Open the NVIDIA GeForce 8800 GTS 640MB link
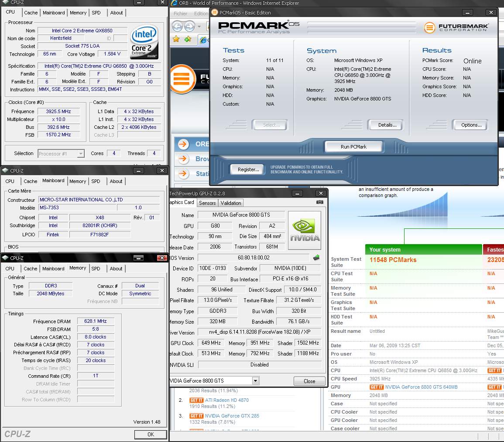This screenshot has height=442, width=504. (x=421, y=387)
